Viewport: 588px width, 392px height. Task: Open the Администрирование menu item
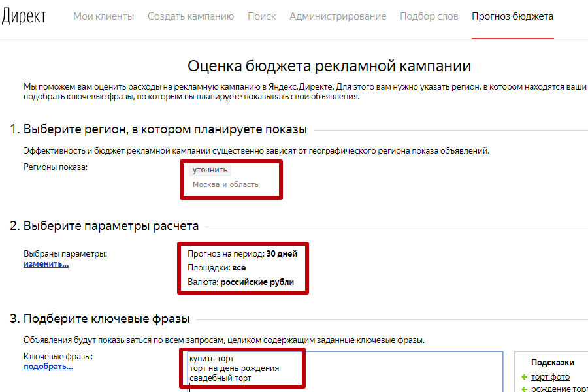338,16
